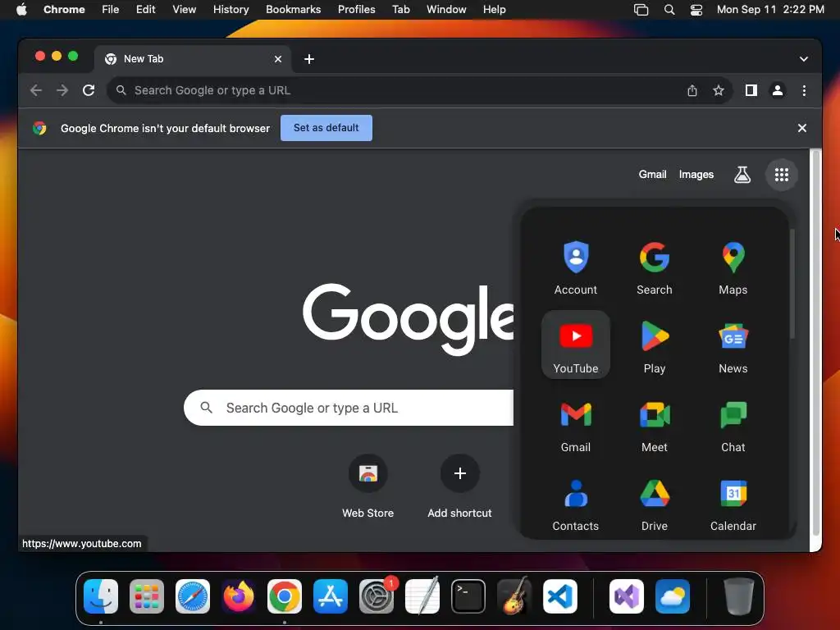Open Stage Manager menu bar icon
Viewport: 840px width, 630px height.
coord(641,10)
